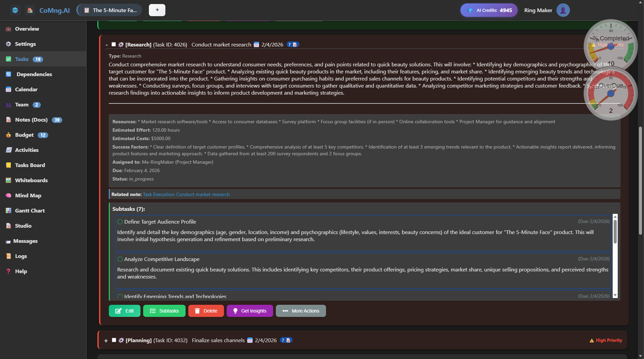Click the Get Insights button
644x359 pixels.
click(250, 311)
